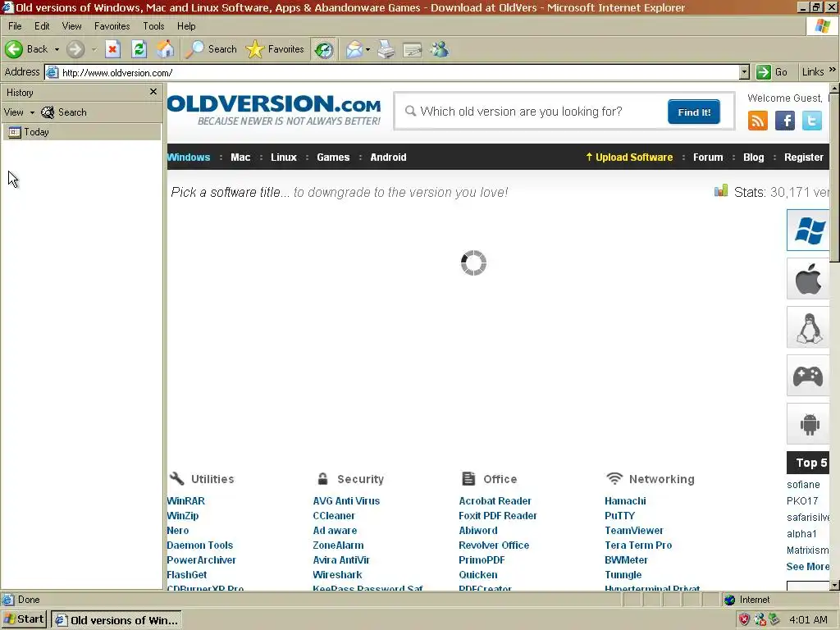Refresh the page with the Refresh icon
Viewport: 840px width, 630px height.
coord(139,49)
